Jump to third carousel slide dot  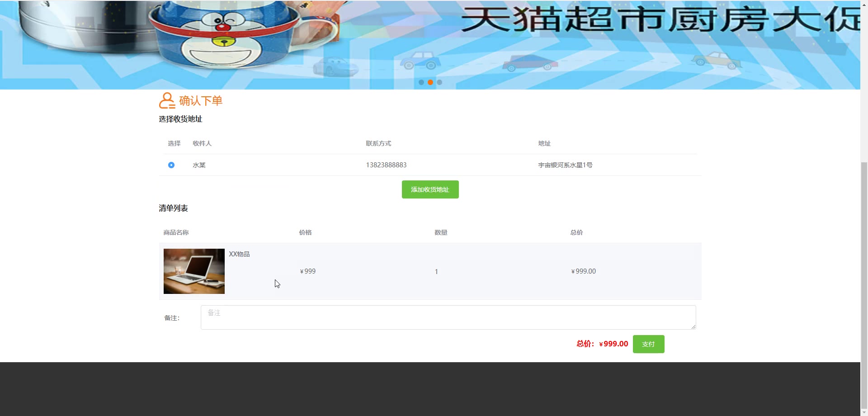pyautogui.click(x=439, y=82)
